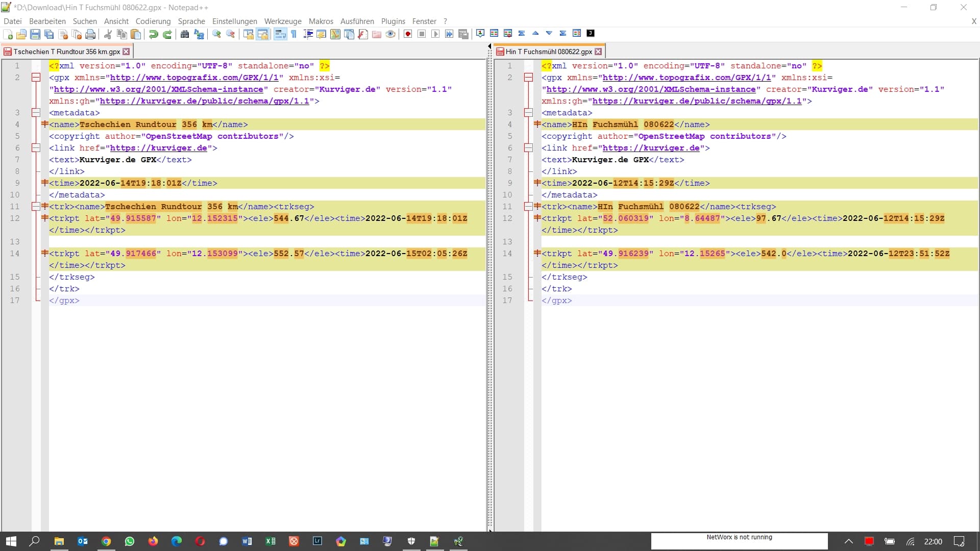This screenshot has height=551, width=980.
Task: Open the Plugins menu
Action: pyautogui.click(x=393, y=21)
